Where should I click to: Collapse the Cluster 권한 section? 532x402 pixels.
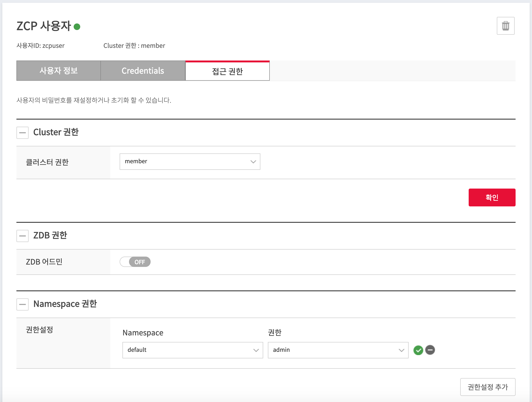(x=23, y=133)
